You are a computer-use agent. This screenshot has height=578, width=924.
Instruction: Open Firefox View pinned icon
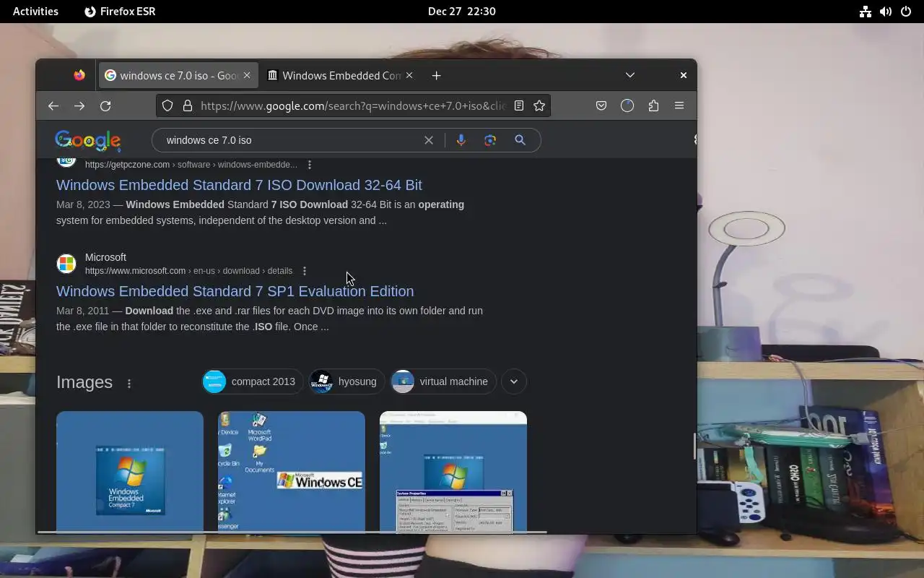79,75
